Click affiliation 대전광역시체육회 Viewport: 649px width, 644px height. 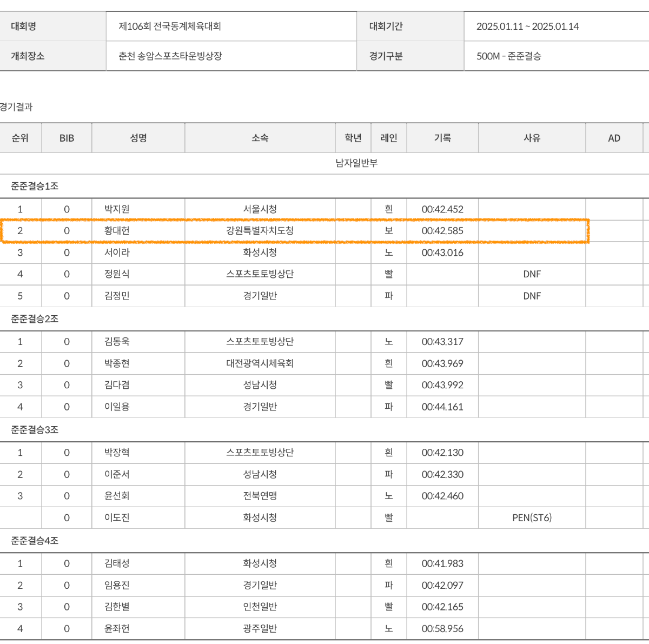[x=260, y=363]
